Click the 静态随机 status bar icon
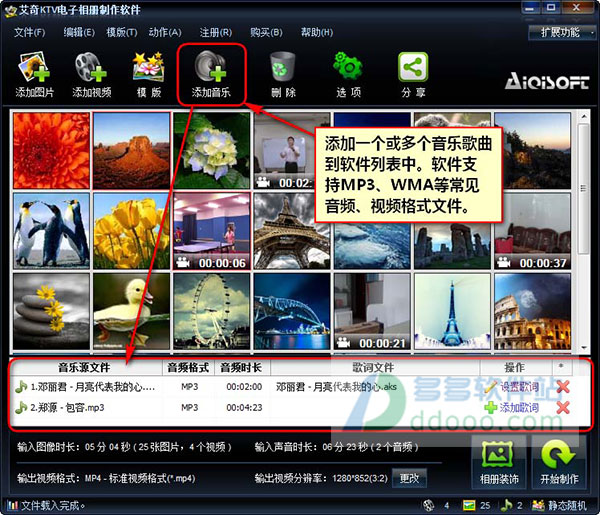This screenshot has width=600, height=515. (538, 505)
